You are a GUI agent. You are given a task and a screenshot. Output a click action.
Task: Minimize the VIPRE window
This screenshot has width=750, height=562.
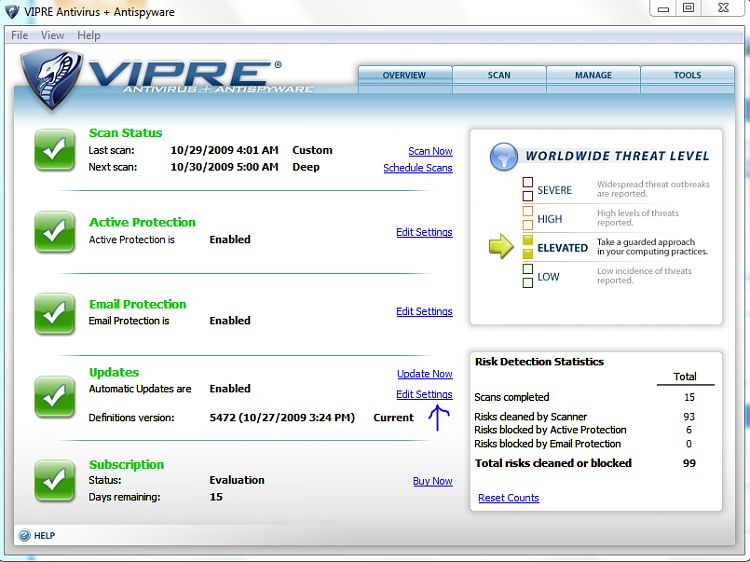(x=663, y=8)
